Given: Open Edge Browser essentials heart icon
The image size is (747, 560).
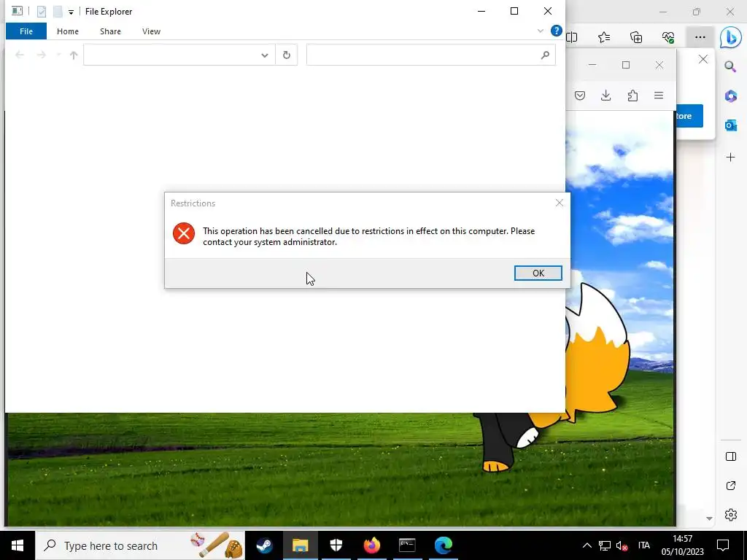Looking at the screenshot, I should tap(668, 37).
